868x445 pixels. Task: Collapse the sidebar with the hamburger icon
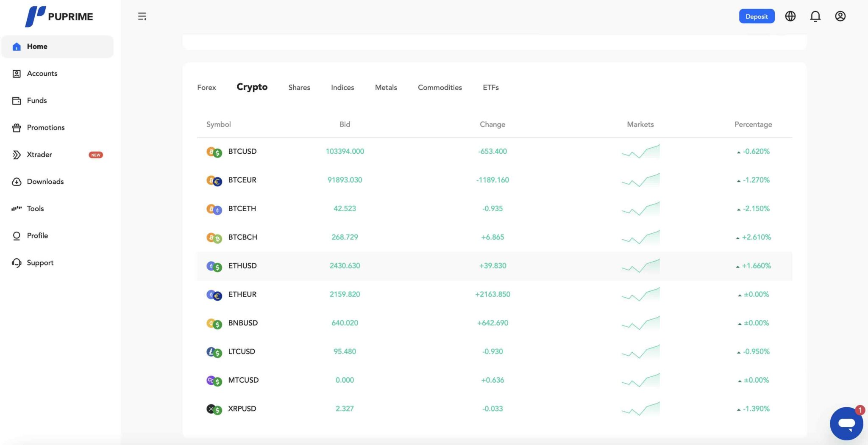(142, 17)
